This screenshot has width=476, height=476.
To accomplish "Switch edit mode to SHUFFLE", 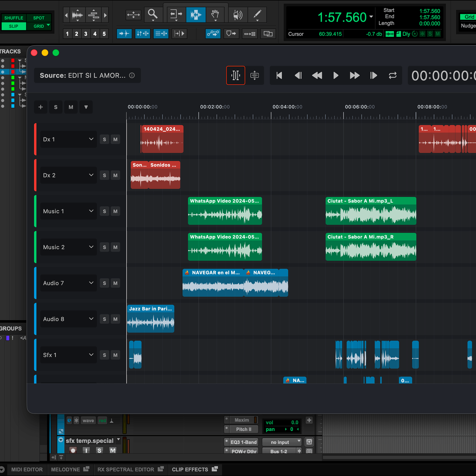I will point(14,17).
